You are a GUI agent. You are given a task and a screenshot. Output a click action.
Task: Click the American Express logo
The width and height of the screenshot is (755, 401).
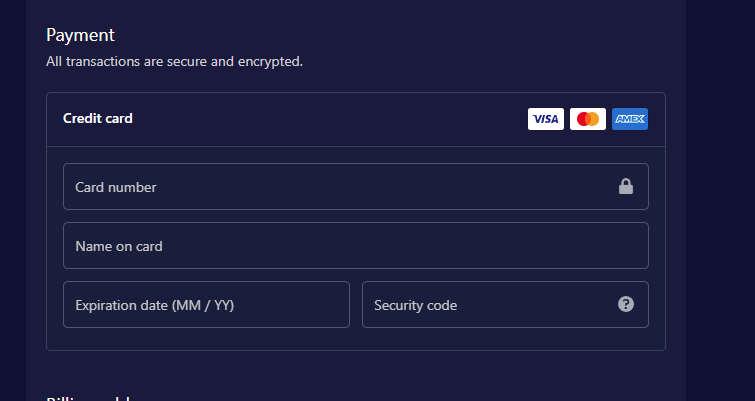tap(630, 119)
